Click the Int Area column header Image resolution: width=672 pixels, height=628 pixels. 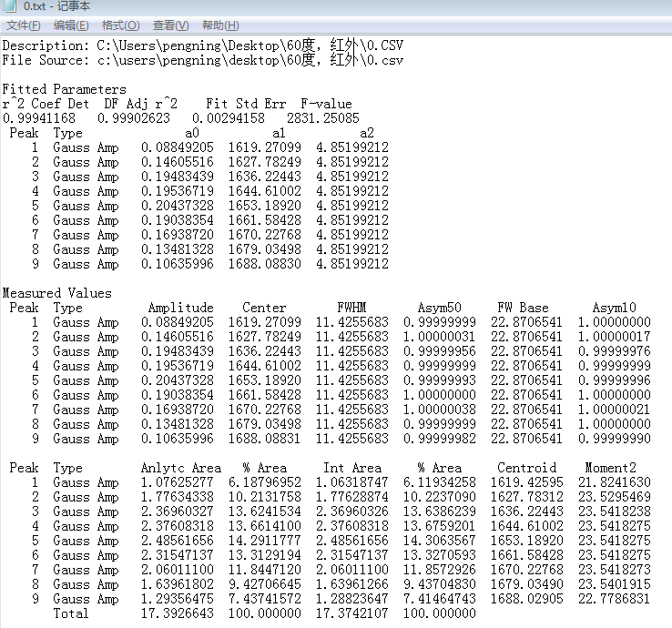[352, 468]
